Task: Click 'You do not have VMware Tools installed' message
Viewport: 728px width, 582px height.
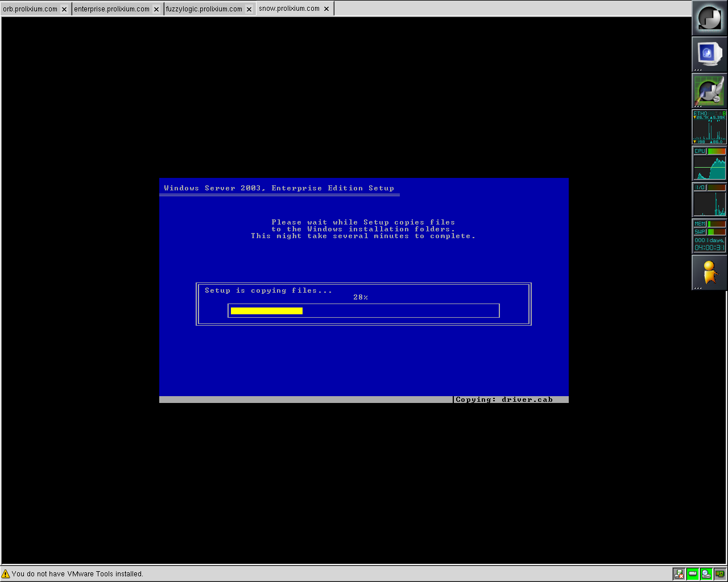Action: click(77, 574)
